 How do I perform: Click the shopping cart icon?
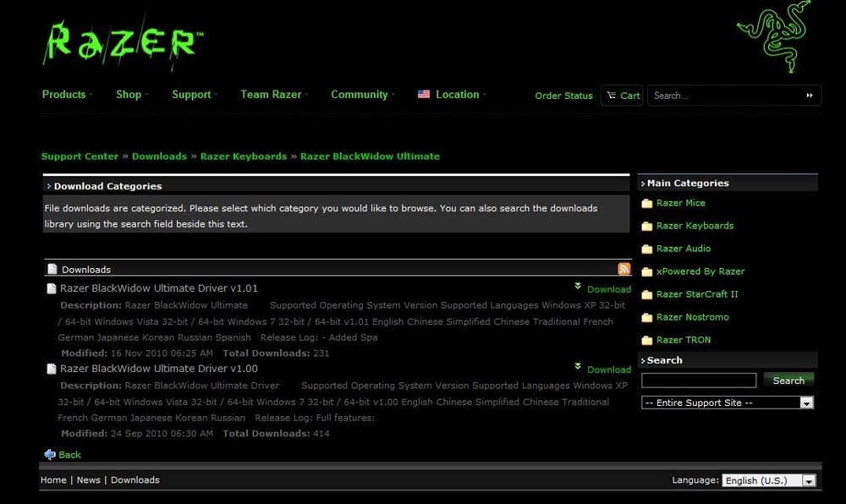[612, 96]
